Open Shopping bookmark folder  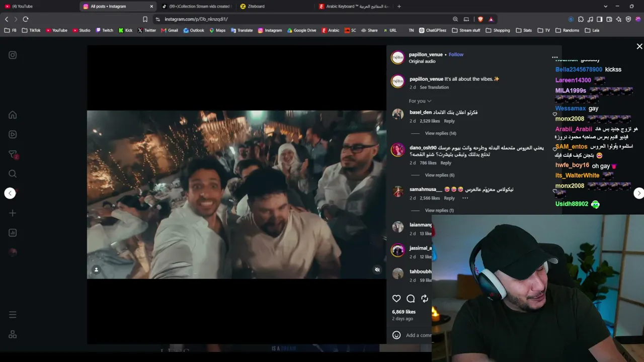pyautogui.click(x=498, y=30)
